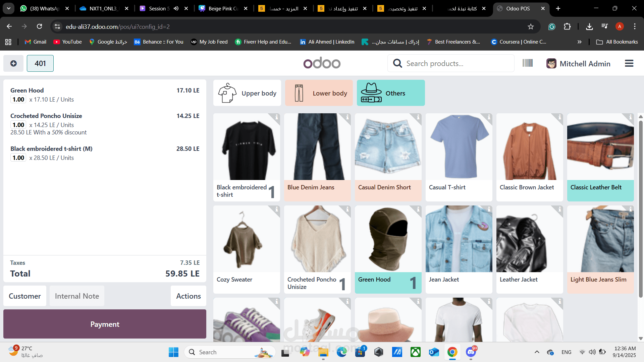Image resolution: width=644 pixels, height=362 pixels.
Task: Add Leather Jacket to order
Action: pos(530,249)
